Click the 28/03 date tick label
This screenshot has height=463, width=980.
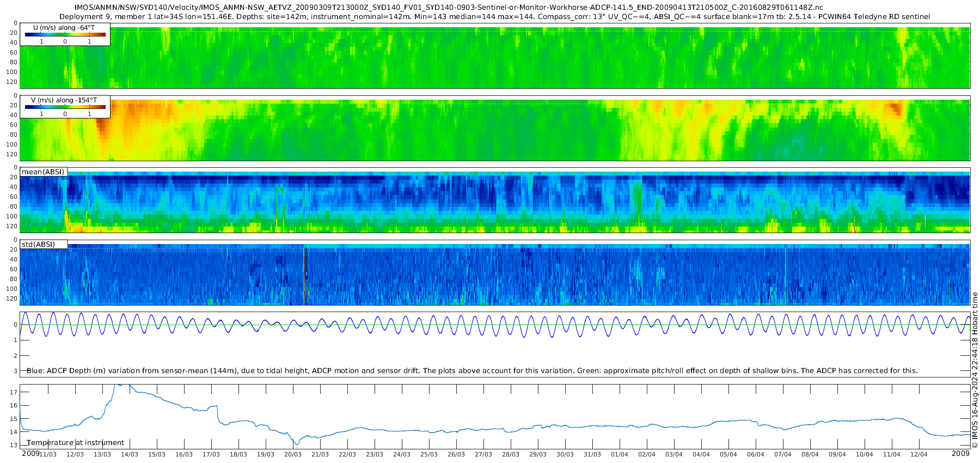pyautogui.click(x=510, y=454)
